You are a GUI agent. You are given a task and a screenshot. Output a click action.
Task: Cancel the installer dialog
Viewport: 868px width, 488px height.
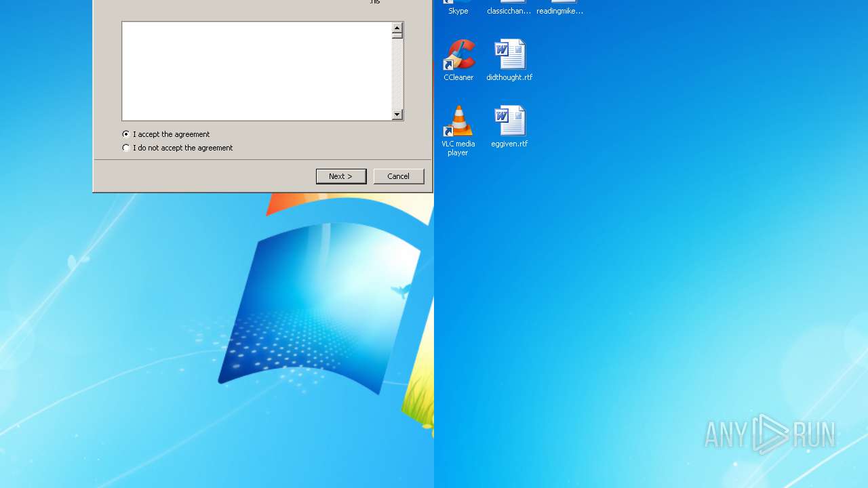pyautogui.click(x=399, y=176)
